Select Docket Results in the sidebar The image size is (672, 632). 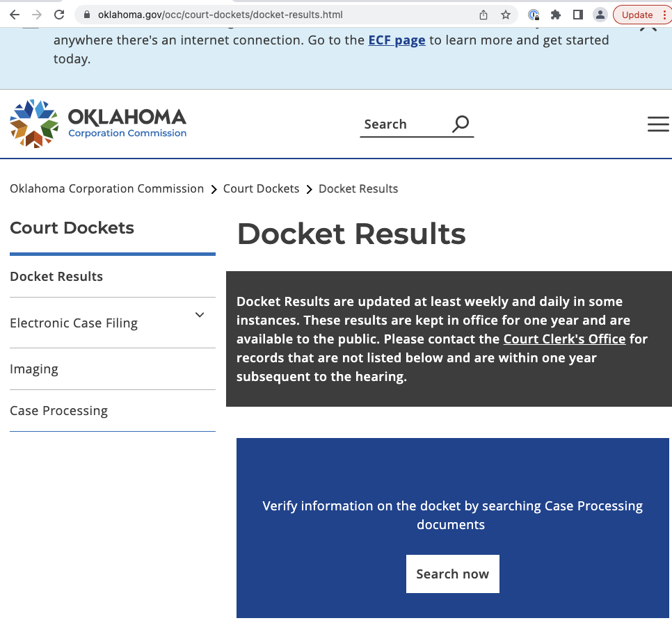pyautogui.click(x=56, y=276)
